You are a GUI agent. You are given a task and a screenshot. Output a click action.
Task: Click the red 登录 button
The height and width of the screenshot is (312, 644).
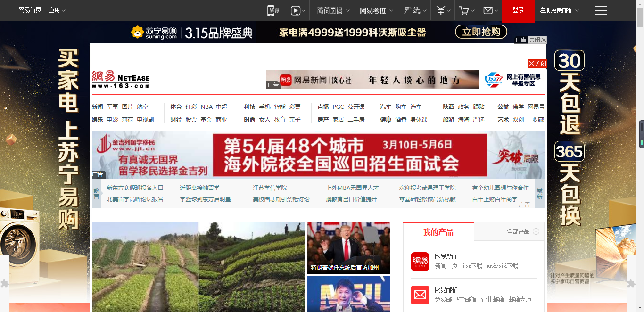coord(519,10)
